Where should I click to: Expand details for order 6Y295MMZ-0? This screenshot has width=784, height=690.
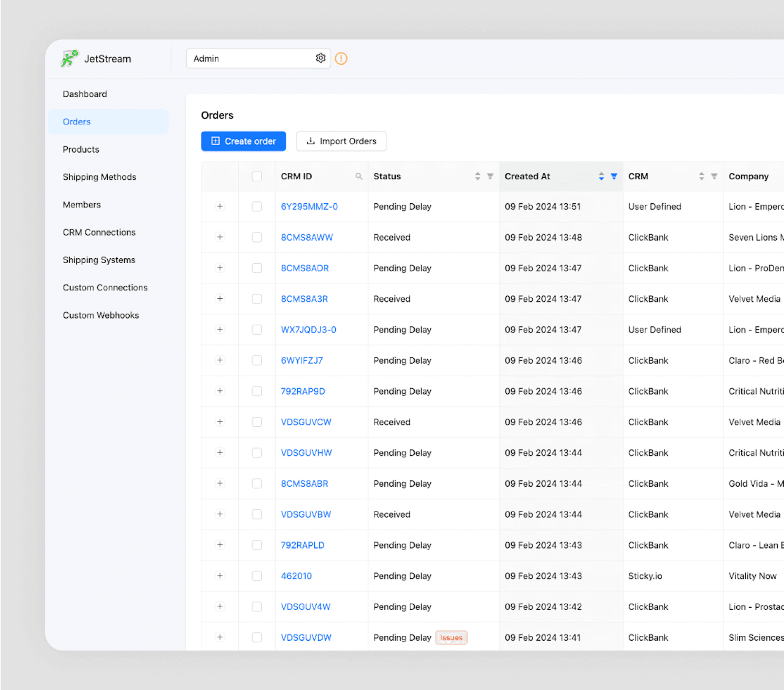pos(220,206)
